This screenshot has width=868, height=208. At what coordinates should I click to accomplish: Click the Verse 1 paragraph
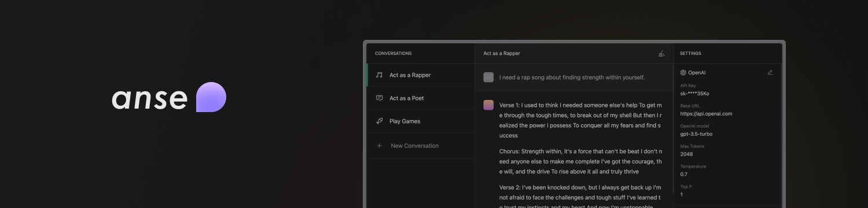pos(580,120)
